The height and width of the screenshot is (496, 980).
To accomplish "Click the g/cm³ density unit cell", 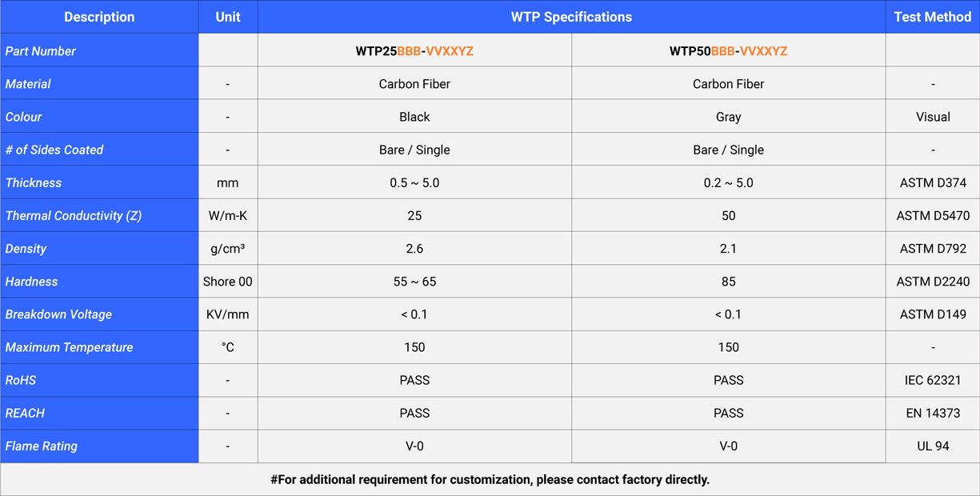I will click(x=228, y=249).
